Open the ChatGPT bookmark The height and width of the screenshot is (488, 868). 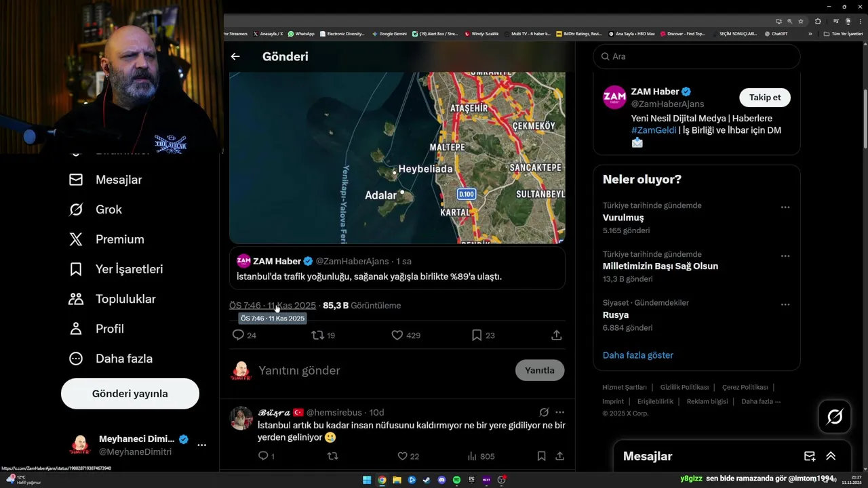pos(776,33)
